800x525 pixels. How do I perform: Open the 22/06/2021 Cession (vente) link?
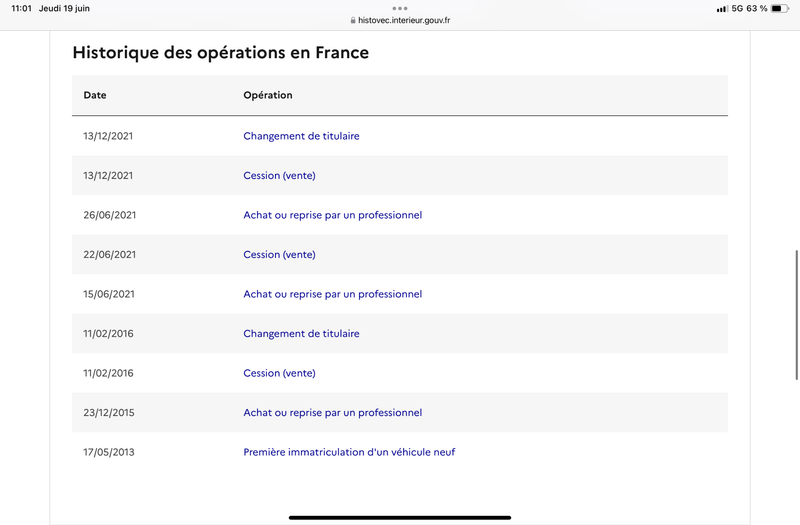[279, 255]
